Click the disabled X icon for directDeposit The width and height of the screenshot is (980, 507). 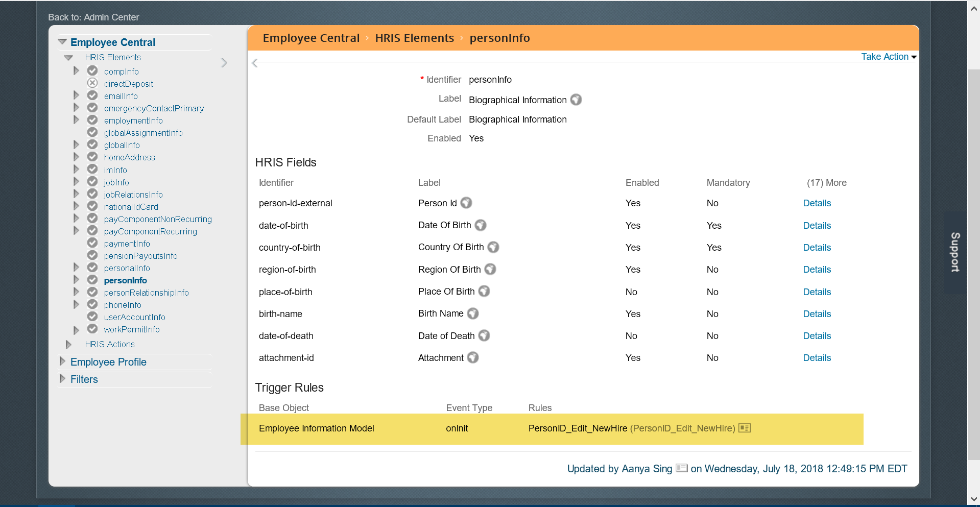92,83
